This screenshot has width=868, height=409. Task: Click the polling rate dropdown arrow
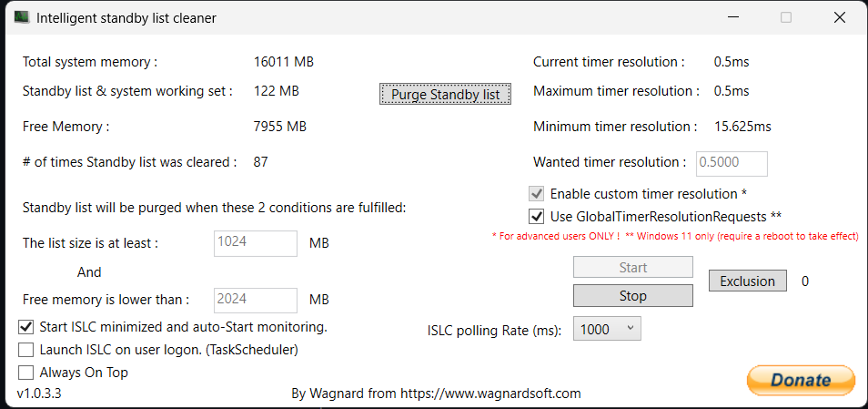pos(630,329)
